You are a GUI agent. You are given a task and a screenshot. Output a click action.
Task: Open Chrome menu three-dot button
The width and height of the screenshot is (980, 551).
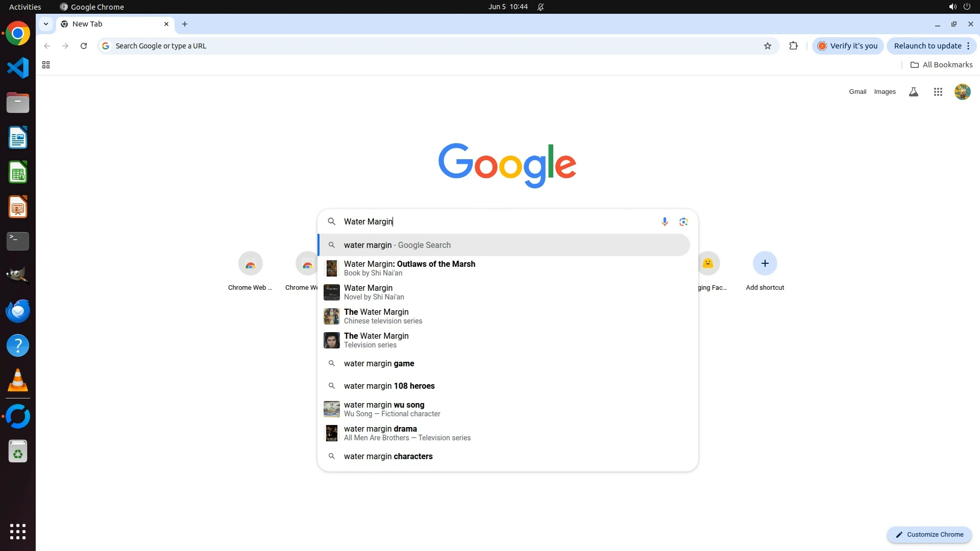coord(968,46)
